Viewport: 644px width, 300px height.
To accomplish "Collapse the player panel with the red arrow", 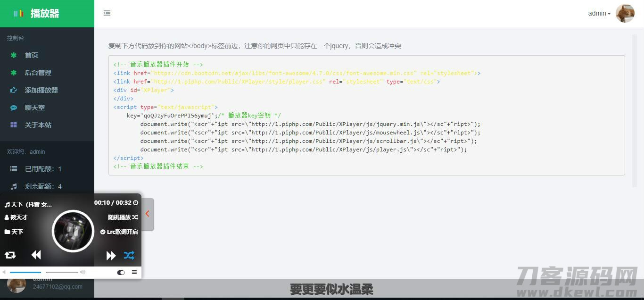I will point(147,214).
